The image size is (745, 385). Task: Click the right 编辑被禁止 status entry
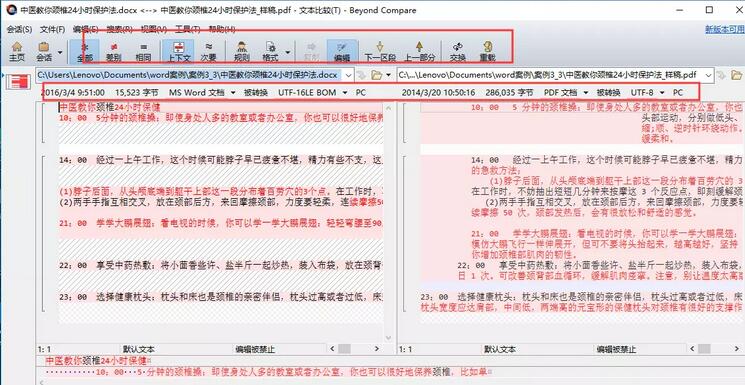(616, 349)
